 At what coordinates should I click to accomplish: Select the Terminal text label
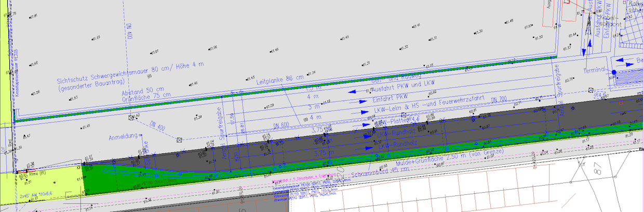point(594,70)
